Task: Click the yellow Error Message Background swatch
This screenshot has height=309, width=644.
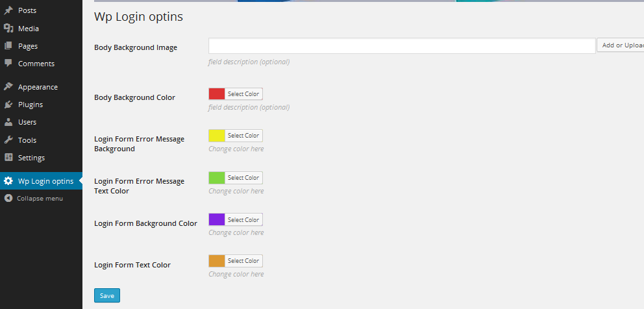Action: point(217,136)
